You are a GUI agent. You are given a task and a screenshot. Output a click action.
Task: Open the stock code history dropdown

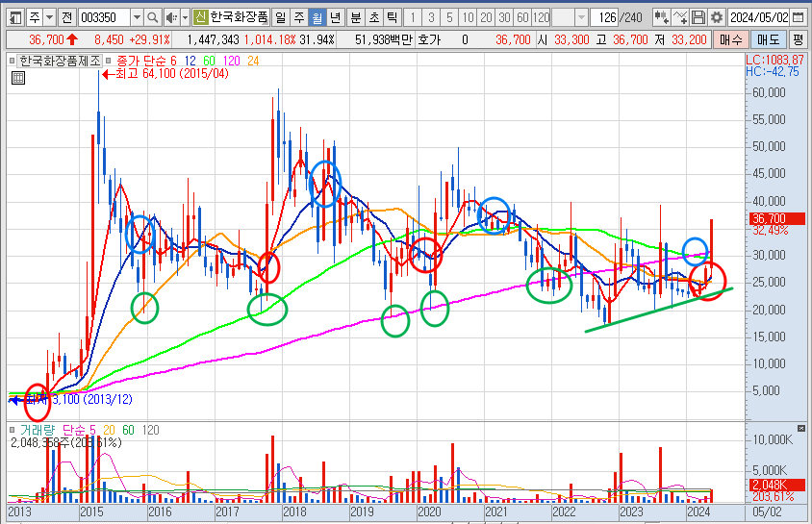[x=137, y=18]
